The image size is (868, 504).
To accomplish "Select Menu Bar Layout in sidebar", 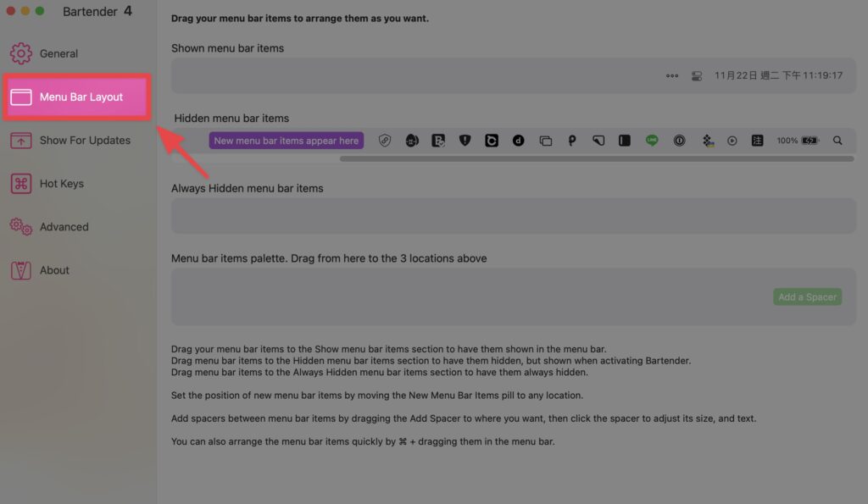I will point(77,97).
